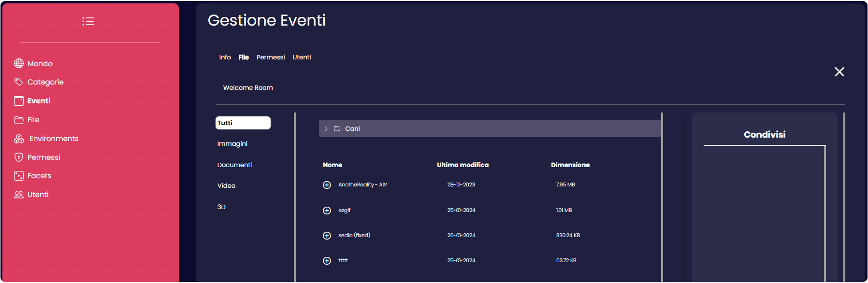
Task: Click the 1.01 MB size value
Action: [564, 210]
